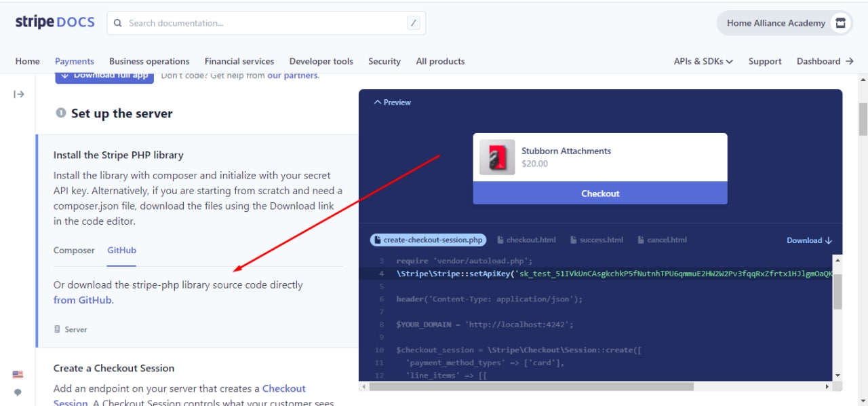This screenshot has height=406, width=868.
Task: Click the slash shortcut key icon
Action: (x=413, y=23)
